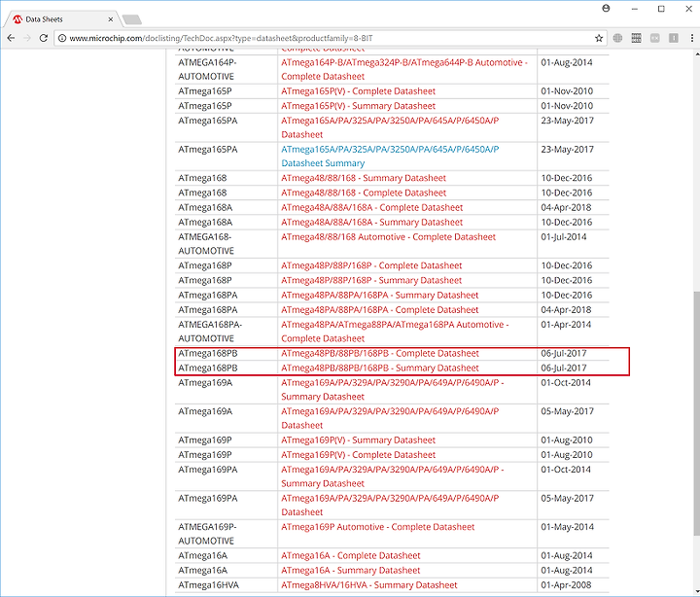Open ATmega48PA/88PA/168PA - Summary Datasheet

click(x=380, y=295)
